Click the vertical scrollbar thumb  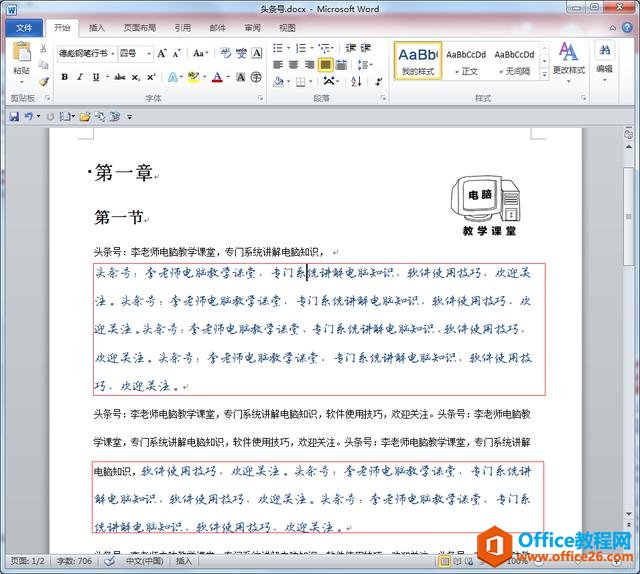coord(629,216)
